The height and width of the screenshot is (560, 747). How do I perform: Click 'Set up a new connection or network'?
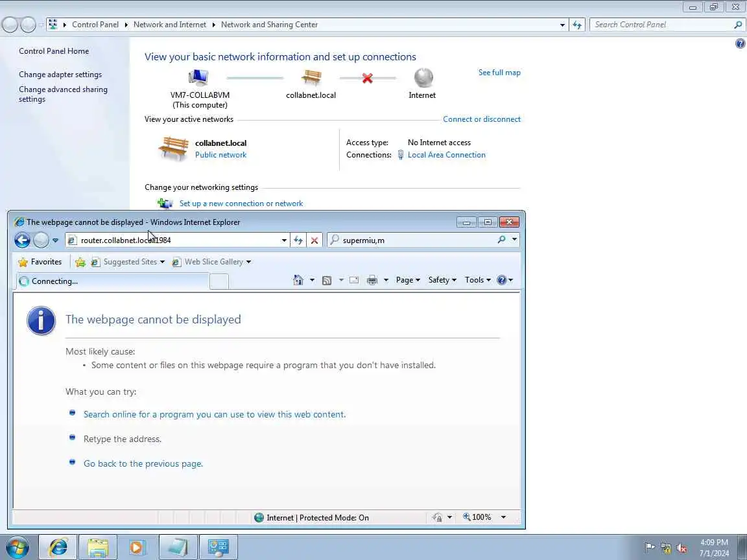(241, 204)
